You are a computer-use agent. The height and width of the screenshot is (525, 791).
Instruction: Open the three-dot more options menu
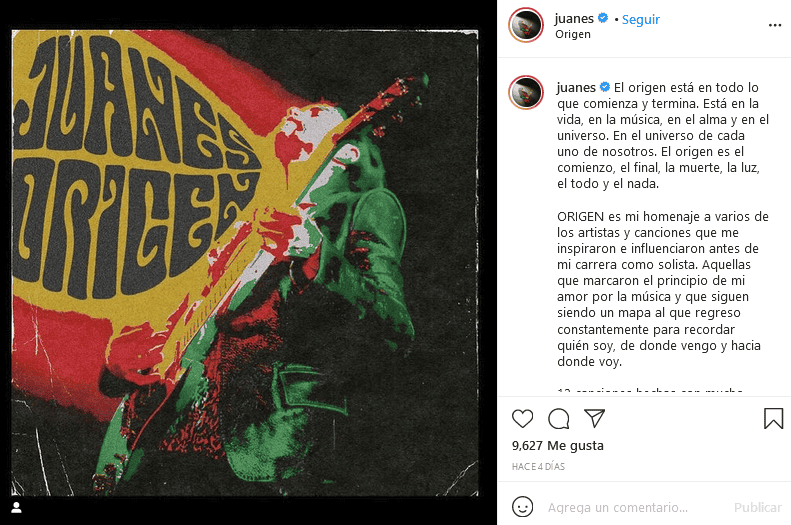coord(775,25)
